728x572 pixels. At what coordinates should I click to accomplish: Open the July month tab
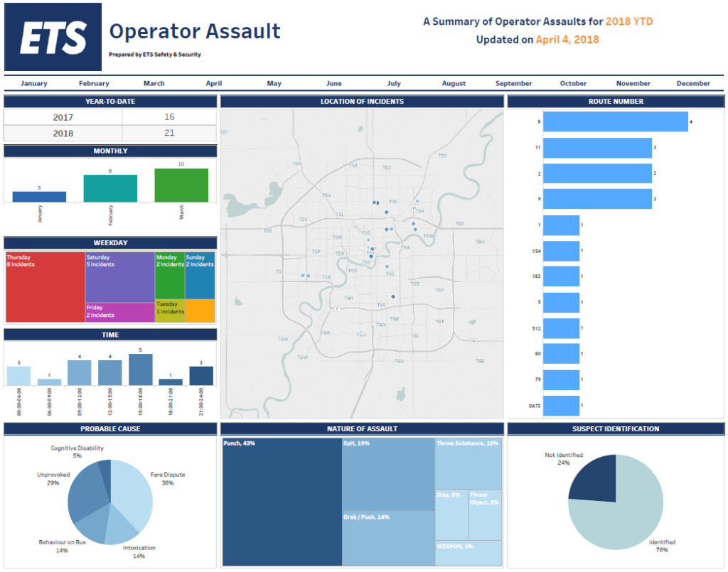click(x=394, y=84)
